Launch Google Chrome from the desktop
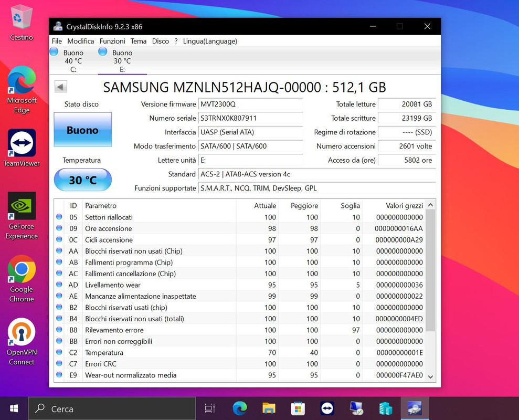The height and width of the screenshot is (420, 519). point(22,279)
